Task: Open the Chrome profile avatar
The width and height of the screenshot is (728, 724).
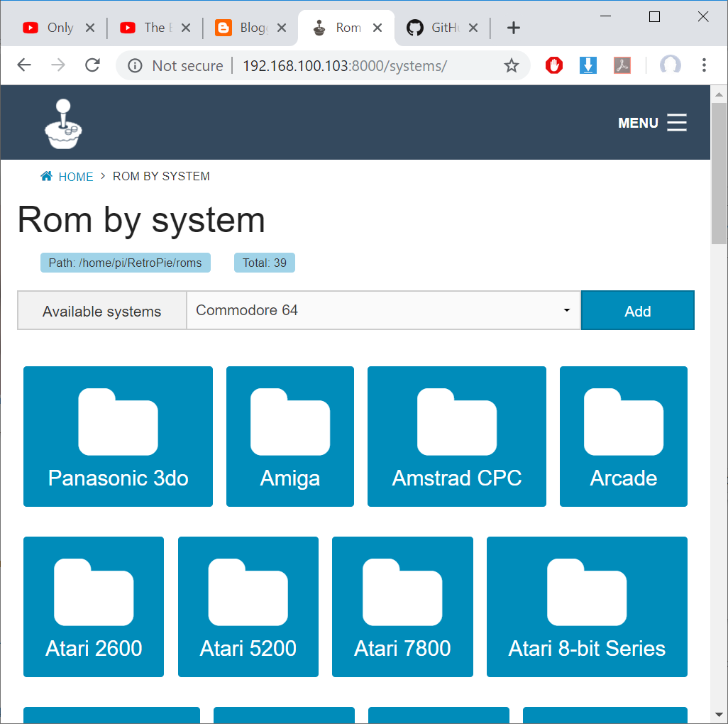Action: pos(670,65)
